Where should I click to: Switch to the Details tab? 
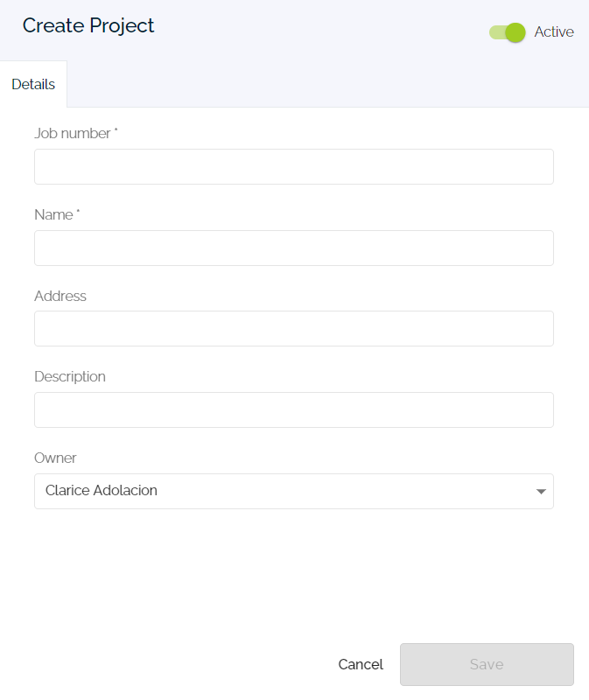pyautogui.click(x=33, y=84)
